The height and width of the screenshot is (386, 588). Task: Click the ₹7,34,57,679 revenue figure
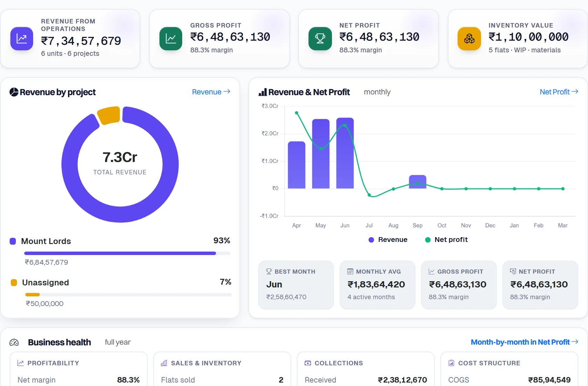click(x=81, y=41)
